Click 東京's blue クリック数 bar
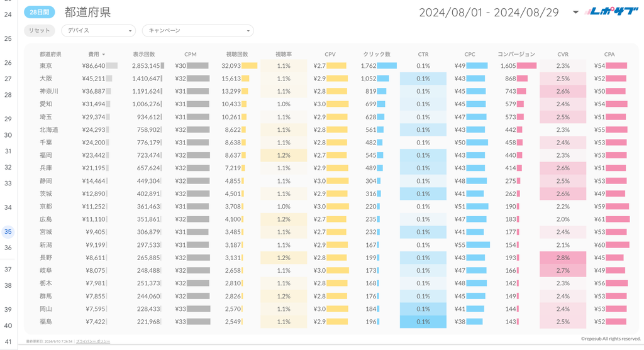This screenshot has width=644, height=350. pos(387,66)
